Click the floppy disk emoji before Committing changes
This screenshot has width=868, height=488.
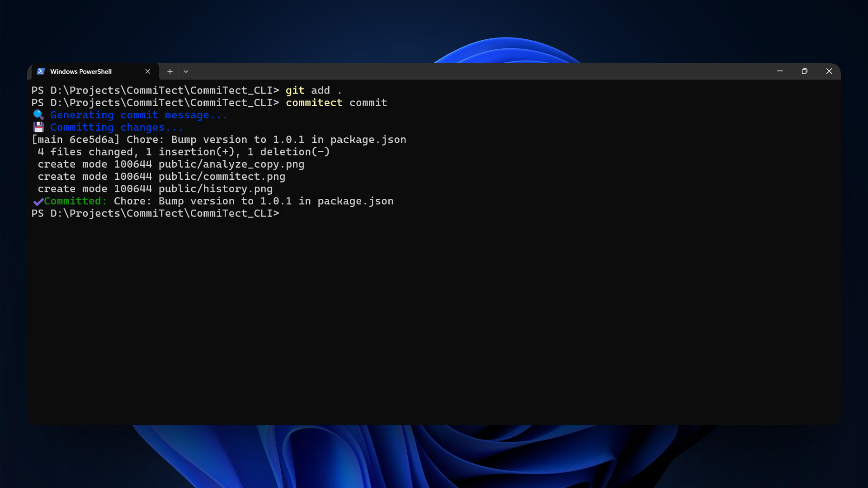(x=38, y=127)
